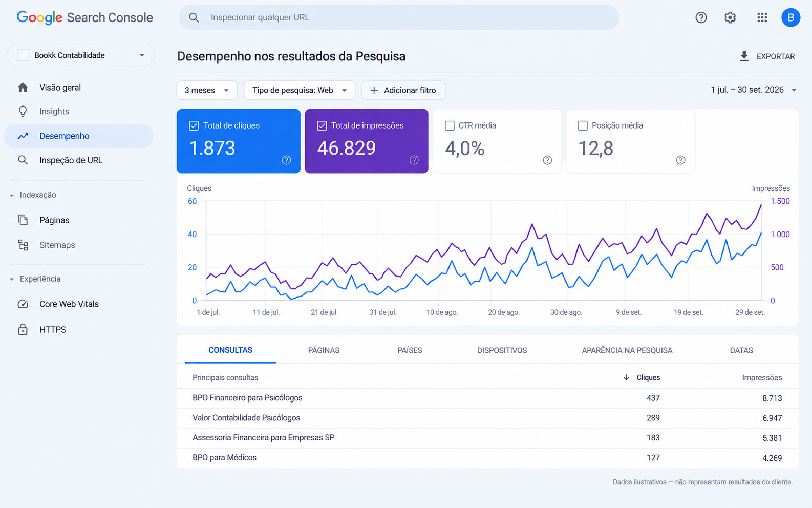Click the download icon beside EXPORTAR

click(744, 56)
